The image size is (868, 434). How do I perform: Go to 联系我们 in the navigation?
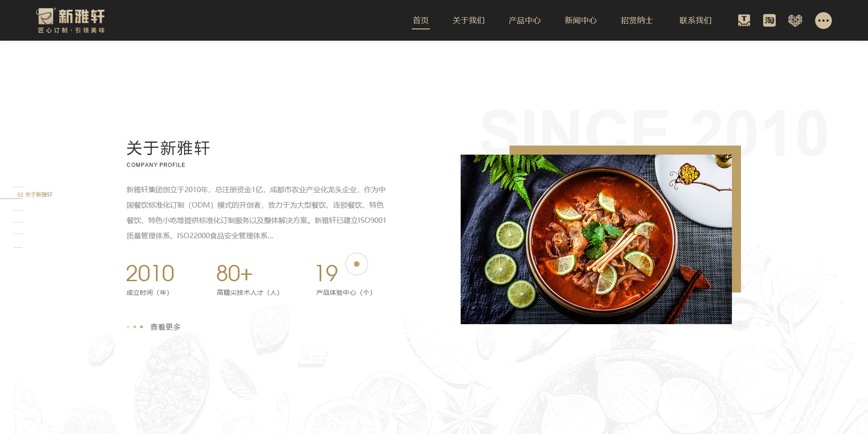pos(695,20)
